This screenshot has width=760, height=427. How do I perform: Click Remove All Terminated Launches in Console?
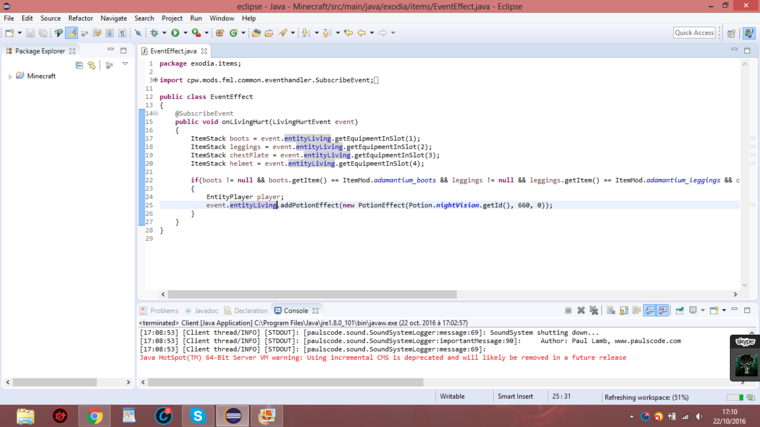(593, 311)
